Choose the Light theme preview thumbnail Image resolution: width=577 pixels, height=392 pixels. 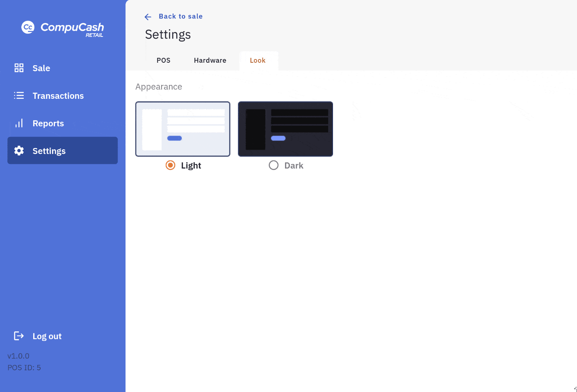click(183, 129)
